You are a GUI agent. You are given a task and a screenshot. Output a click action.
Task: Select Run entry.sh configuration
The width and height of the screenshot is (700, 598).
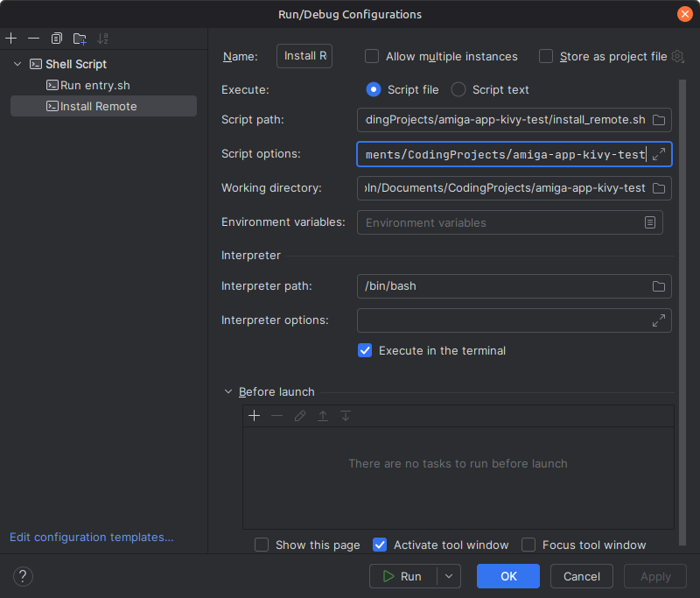click(x=94, y=85)
